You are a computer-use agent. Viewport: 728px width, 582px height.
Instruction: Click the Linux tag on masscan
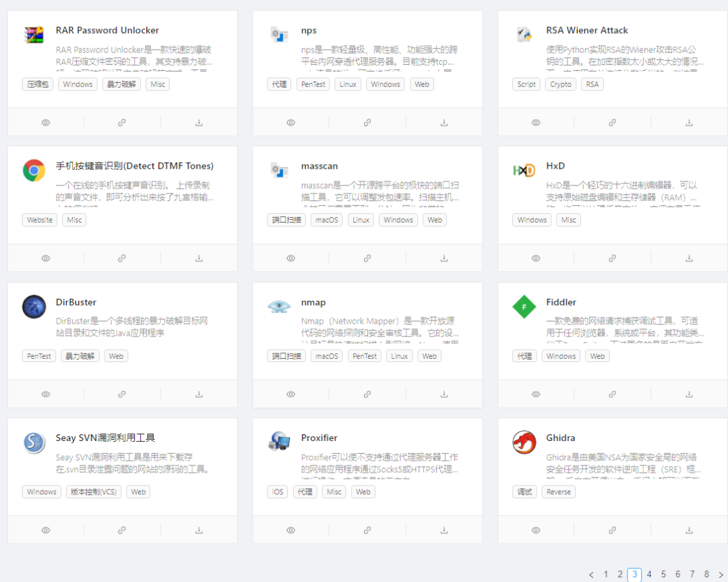(x=361, y=220)
